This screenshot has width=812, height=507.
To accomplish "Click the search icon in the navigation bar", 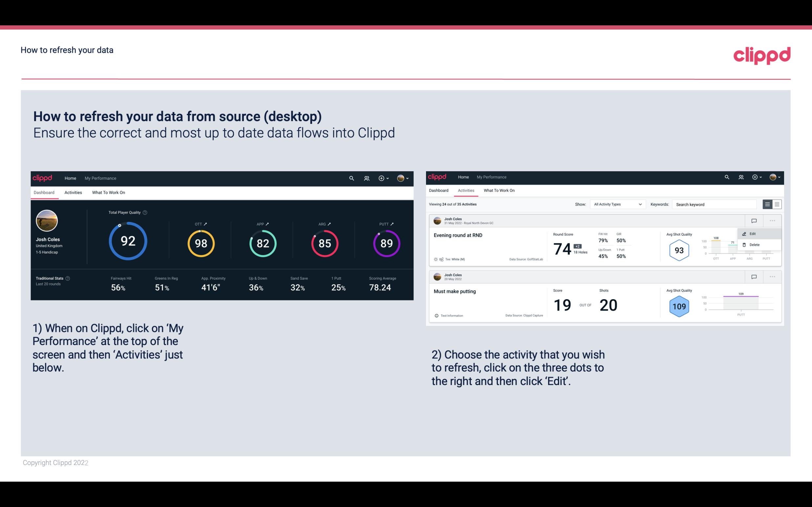I will [351, 177].
